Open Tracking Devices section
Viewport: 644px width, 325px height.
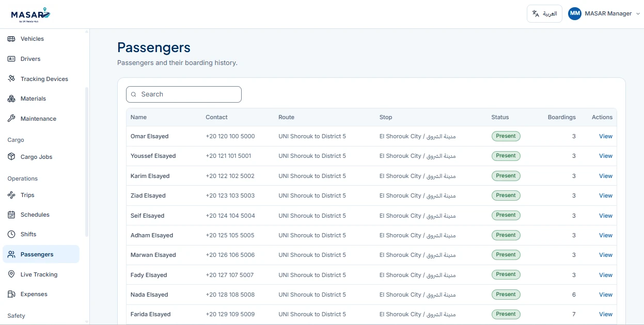pos(41,79)
